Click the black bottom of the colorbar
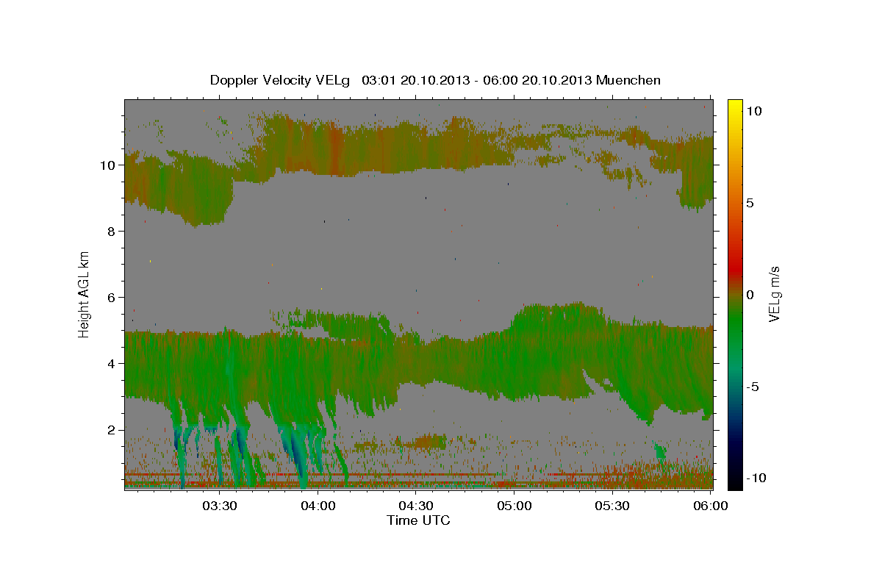 pos(735,481)
